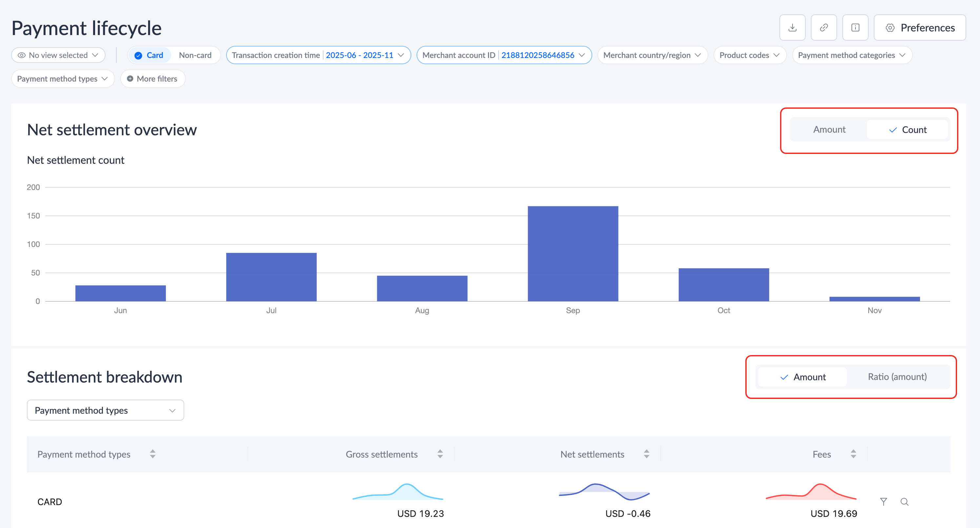Viewport: 980px width, 528px height.
Task: Open the No view selected dropdown
Action: tap(58, 55)
